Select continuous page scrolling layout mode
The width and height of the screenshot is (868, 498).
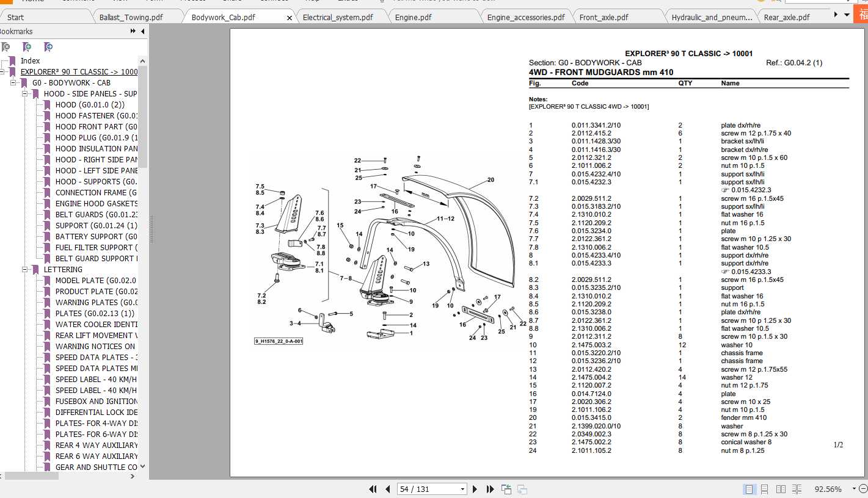click(764, 489)
